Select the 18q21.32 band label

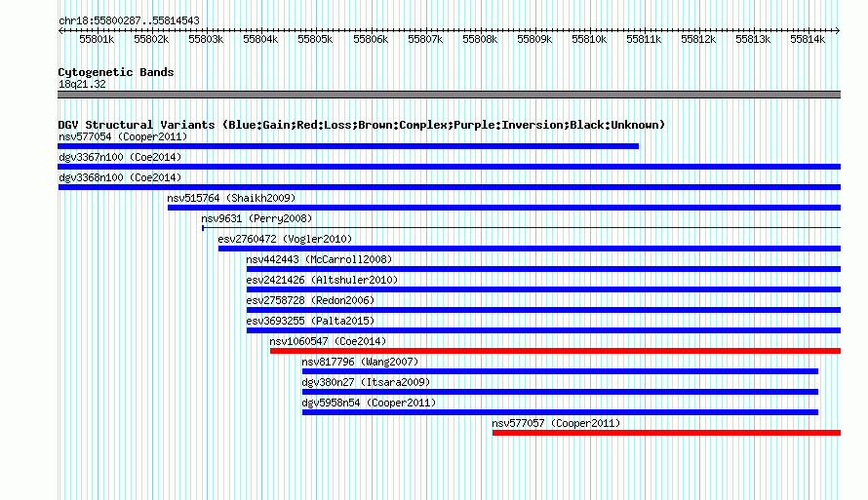click(x=82, y=84)
